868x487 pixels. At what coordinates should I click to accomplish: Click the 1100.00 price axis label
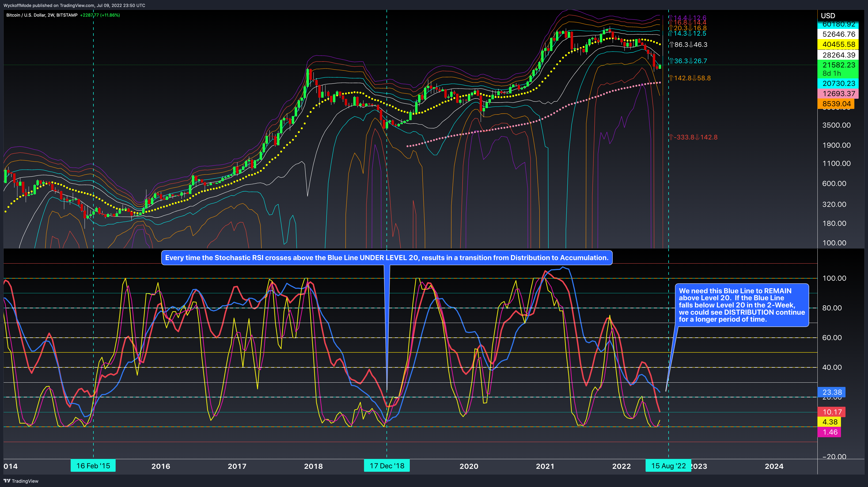coord(836,164)
